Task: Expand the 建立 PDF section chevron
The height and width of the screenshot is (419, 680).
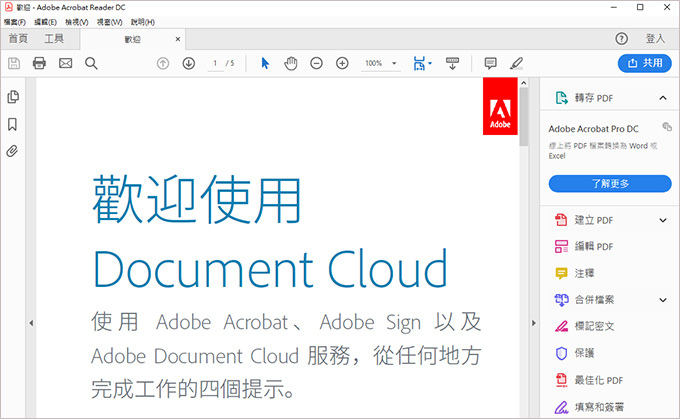Action: tap(663, 220)
